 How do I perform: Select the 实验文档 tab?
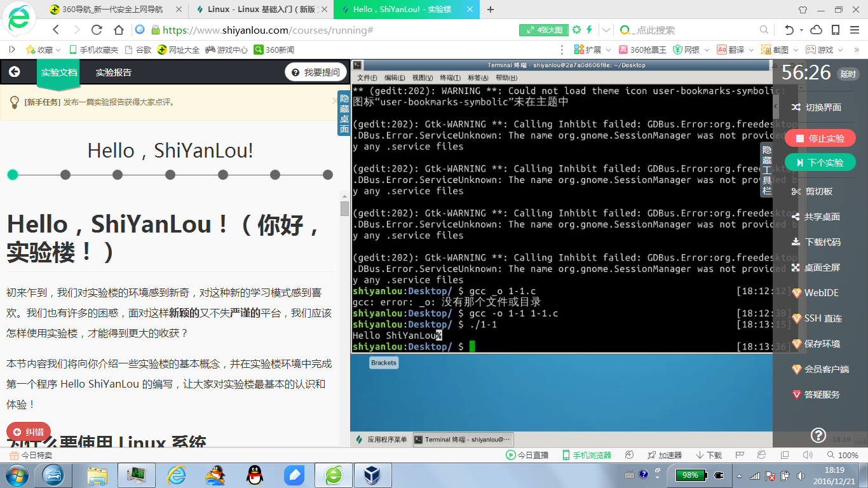59,72
